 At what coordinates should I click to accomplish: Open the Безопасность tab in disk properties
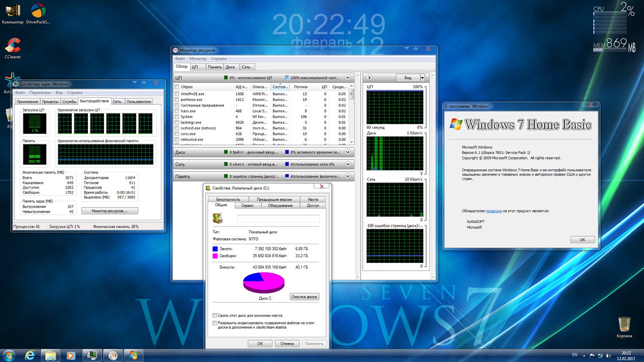228,199
